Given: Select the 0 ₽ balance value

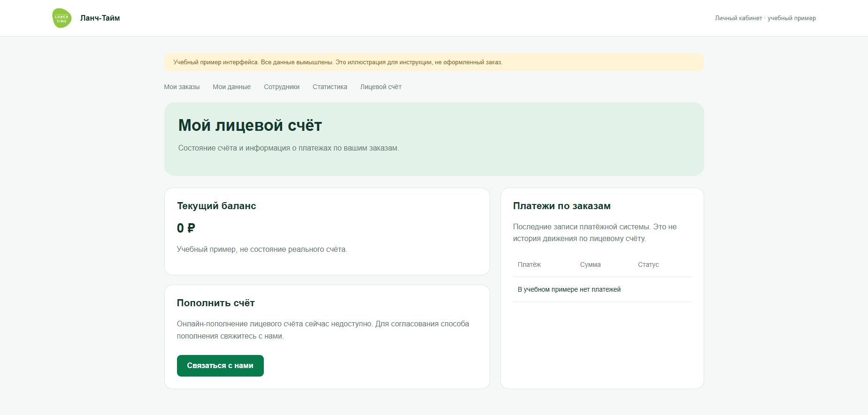Looking at the screenshot, I should click(x=186, y=228).
